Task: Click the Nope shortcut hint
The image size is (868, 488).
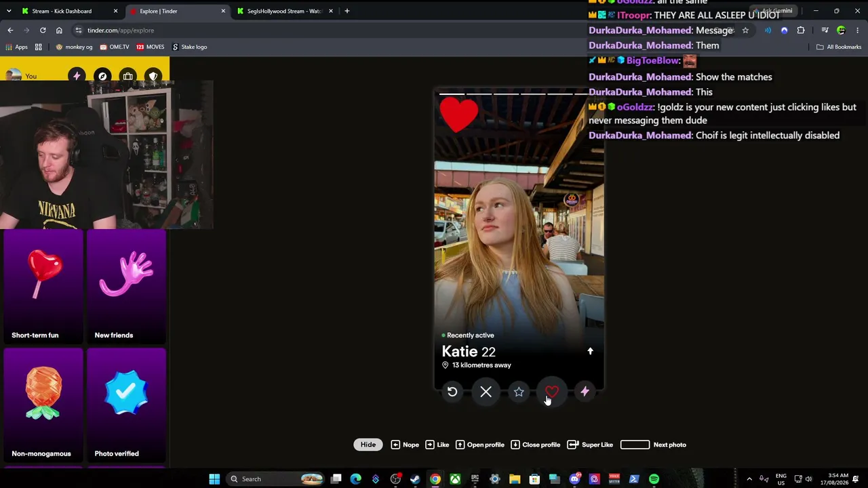Action: pyautogui.click(x=405, y=445)
